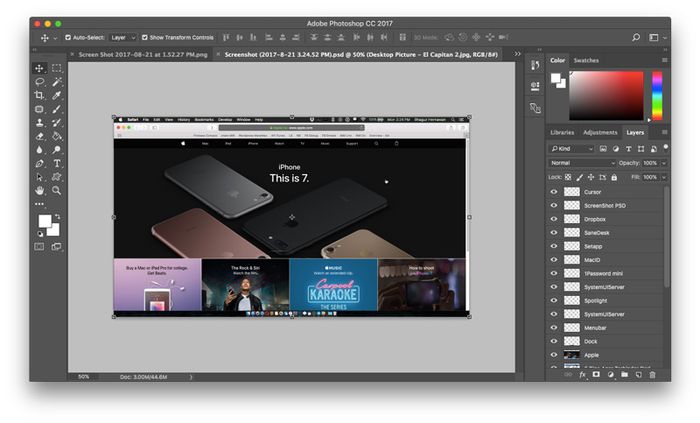The width and height of the screenshot is (700, 423).
Task: Create new adjustment layer
Action: pyautogui.click(x=610, y=375)
